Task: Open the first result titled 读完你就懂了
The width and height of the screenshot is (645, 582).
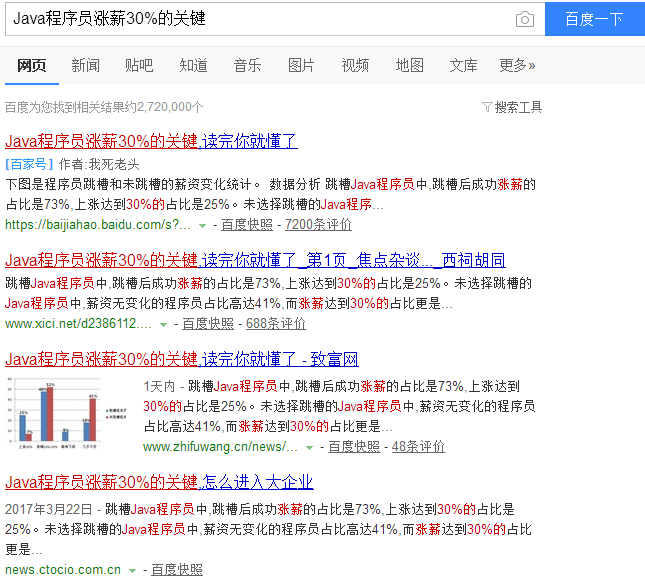Action: click(151, 141)
